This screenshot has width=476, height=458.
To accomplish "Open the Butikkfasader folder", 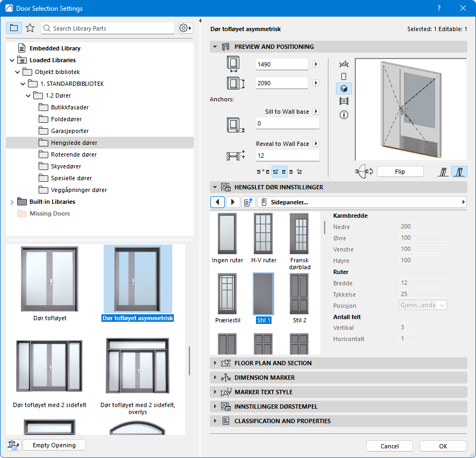I will 70,107.
